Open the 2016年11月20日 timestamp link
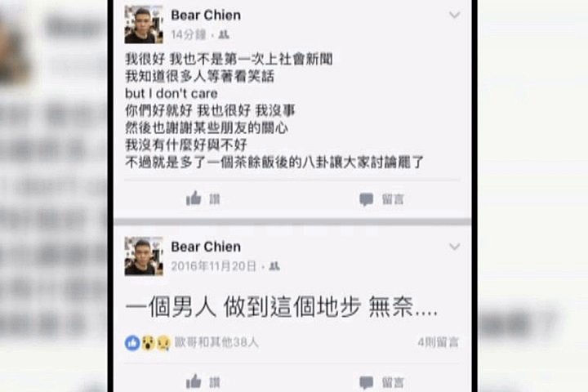 click(x=214, y=266)
